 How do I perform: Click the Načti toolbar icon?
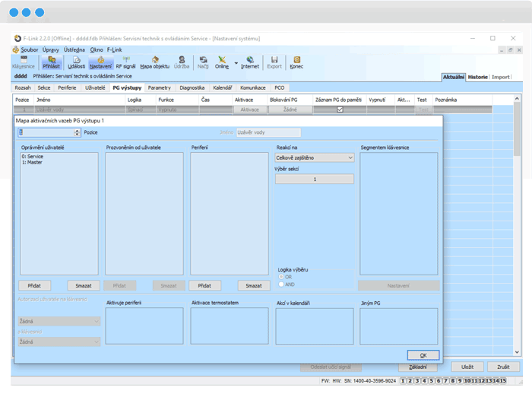pyautogui.click(x=203, y=62)
